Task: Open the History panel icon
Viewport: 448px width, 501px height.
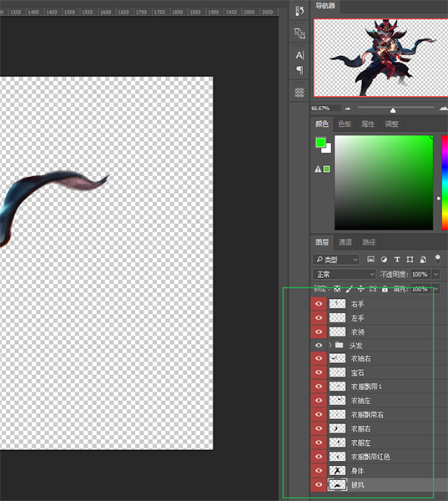Action: tap(300, 11)
